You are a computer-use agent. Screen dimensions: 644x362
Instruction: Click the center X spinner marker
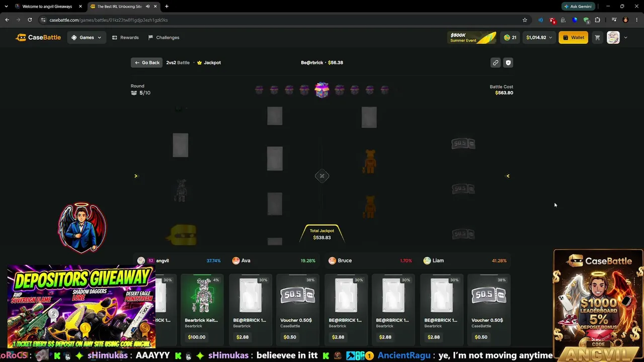322,176
